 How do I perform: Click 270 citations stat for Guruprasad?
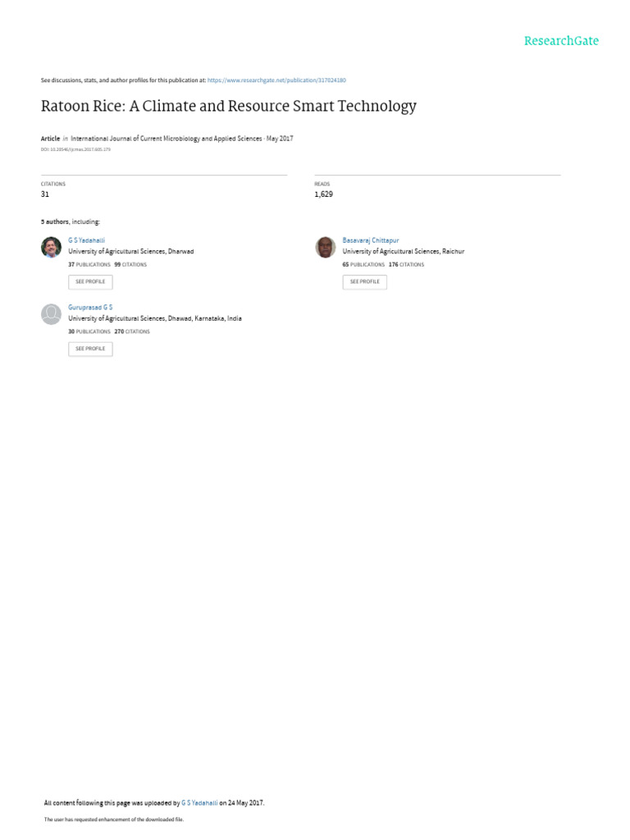click(132, 331)
